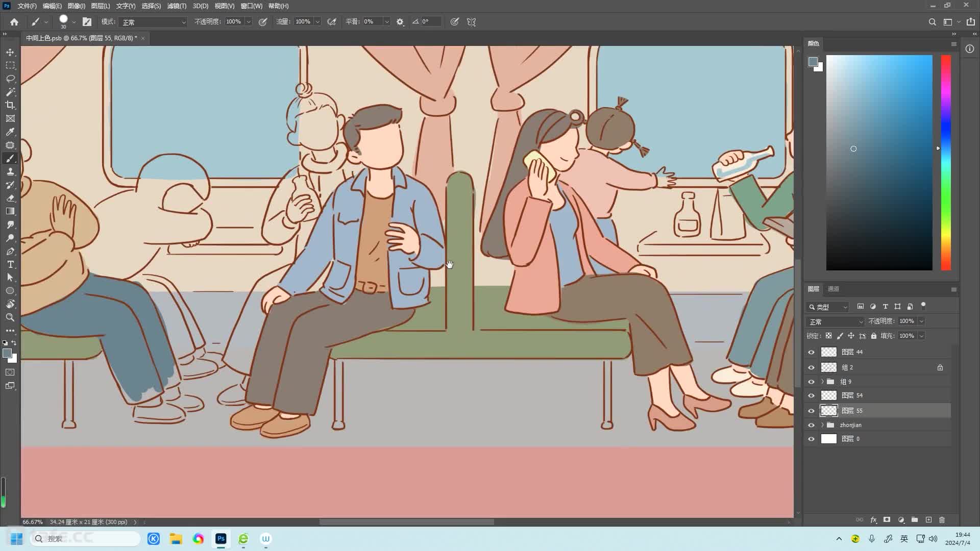Image resolution: width=980 pixels, height=551 pixels.
Task: Hide group 组 9
Action: click(811, 382)
